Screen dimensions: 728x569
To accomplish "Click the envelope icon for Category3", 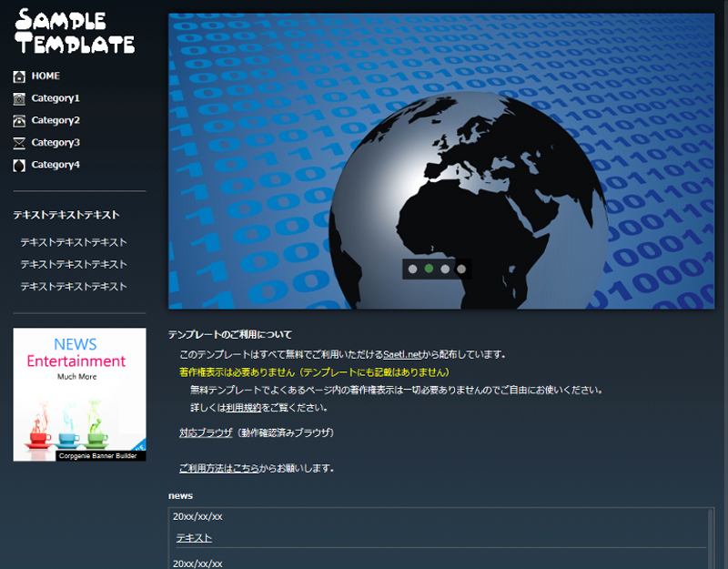I will 19,142.
